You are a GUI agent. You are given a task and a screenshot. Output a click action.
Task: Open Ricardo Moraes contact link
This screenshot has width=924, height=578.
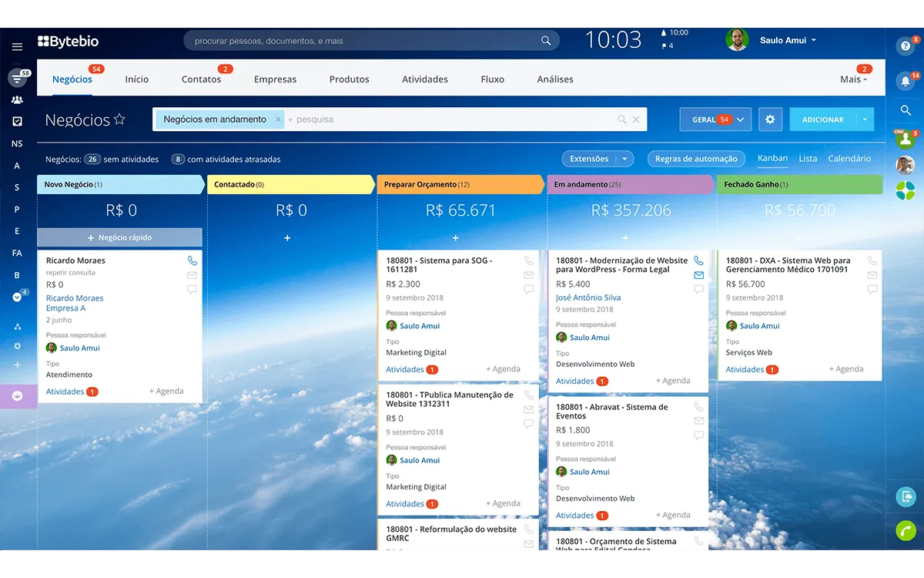[x=75, y=298]
